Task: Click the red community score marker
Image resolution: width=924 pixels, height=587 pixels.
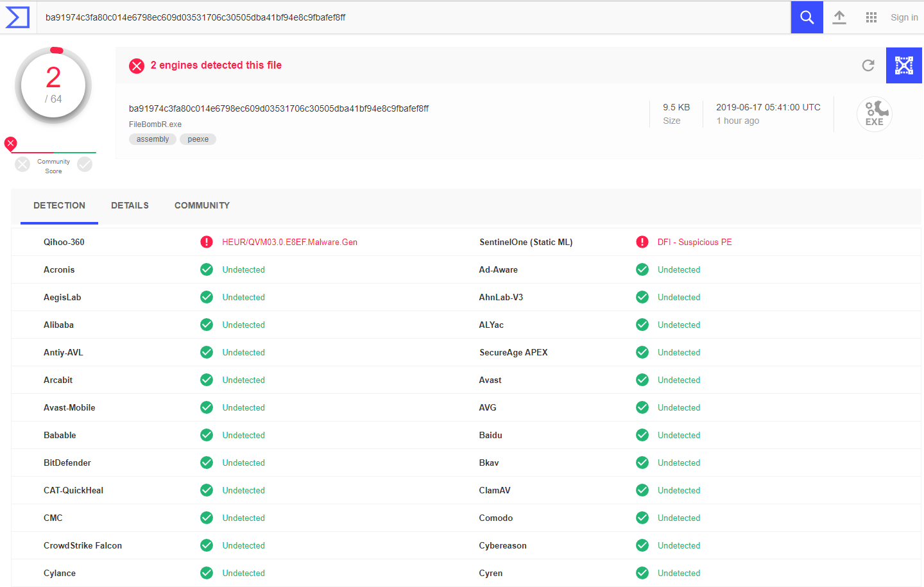Action: point(10,143)
